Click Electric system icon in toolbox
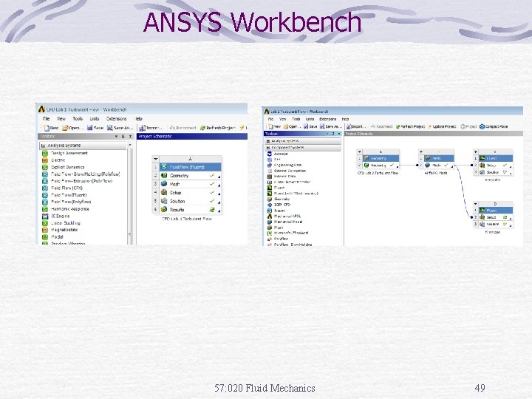The width and height of the screenshot is (532, 399). point(45,160)
